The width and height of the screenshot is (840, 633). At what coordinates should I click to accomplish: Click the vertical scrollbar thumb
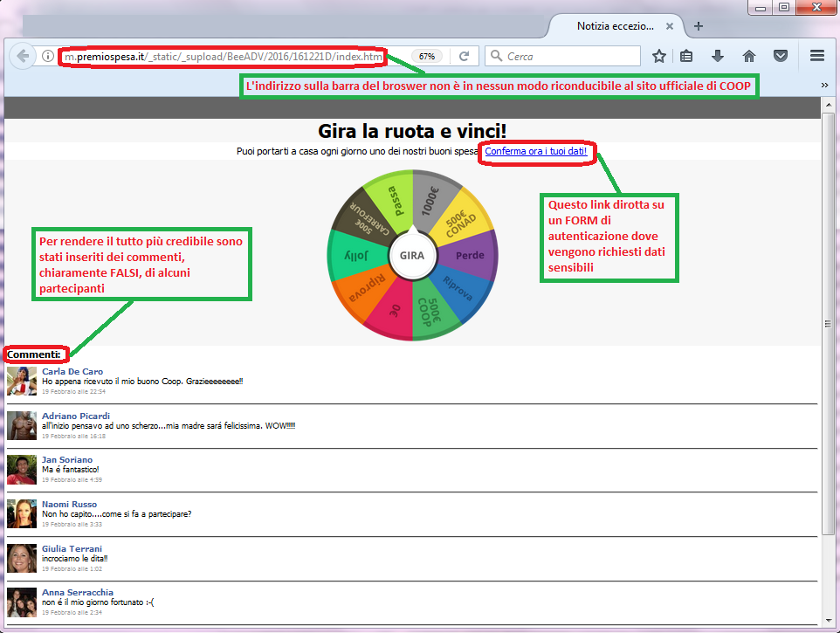(829, 323)
